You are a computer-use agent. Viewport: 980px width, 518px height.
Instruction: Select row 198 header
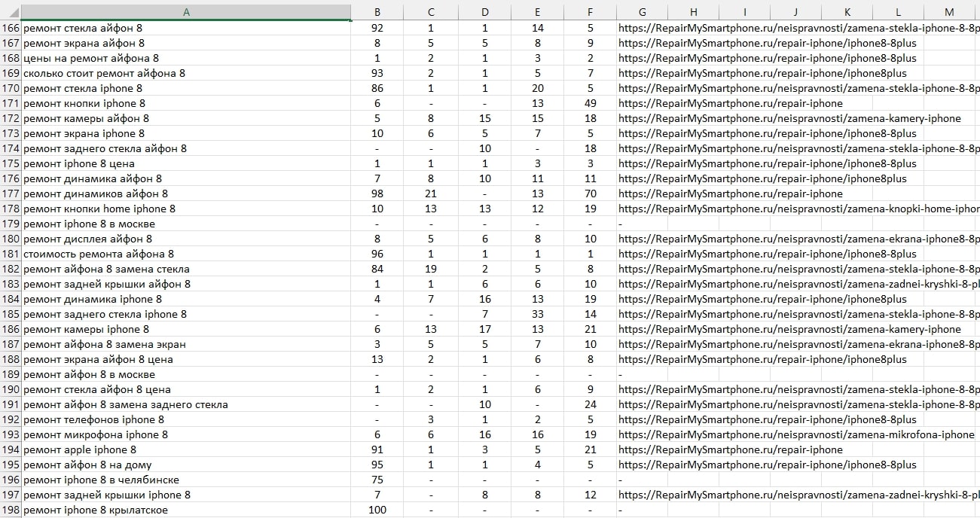(x=11, y=510)
